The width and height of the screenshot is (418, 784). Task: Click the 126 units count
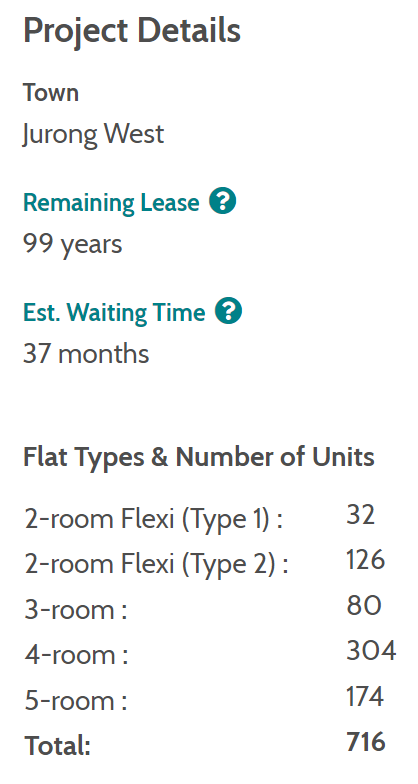(366, 560)
